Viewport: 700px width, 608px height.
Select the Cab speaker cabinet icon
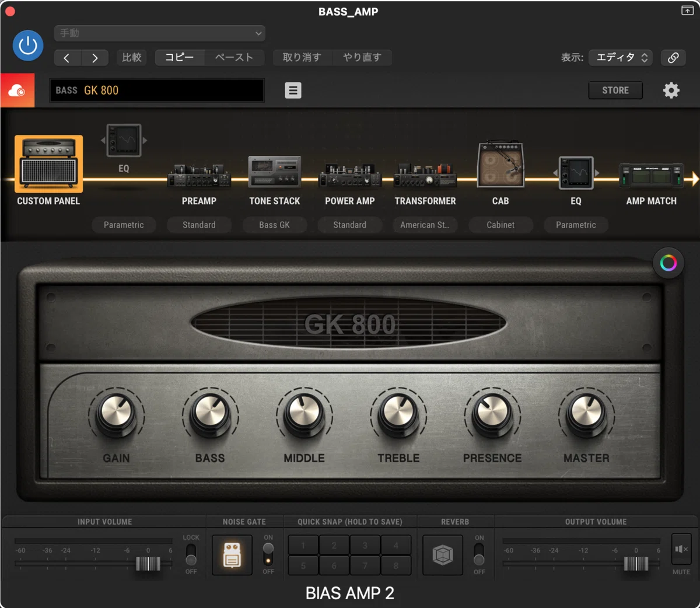coord(501,164)
